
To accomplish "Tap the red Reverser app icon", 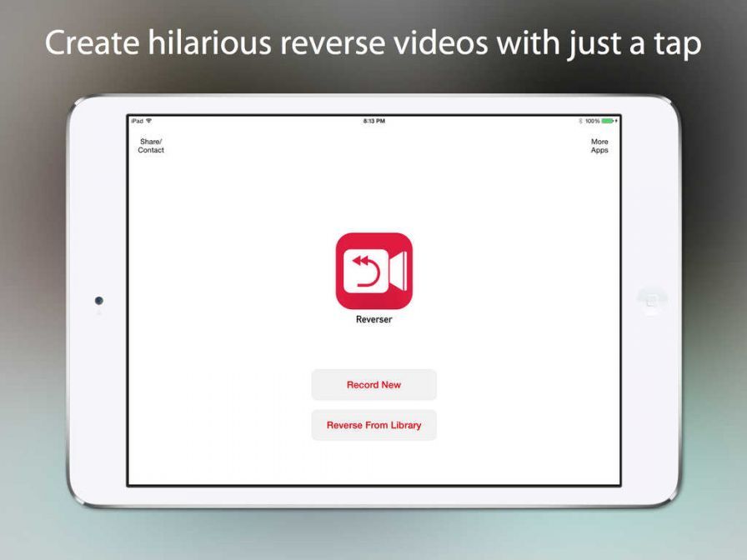I will (373, 271).
